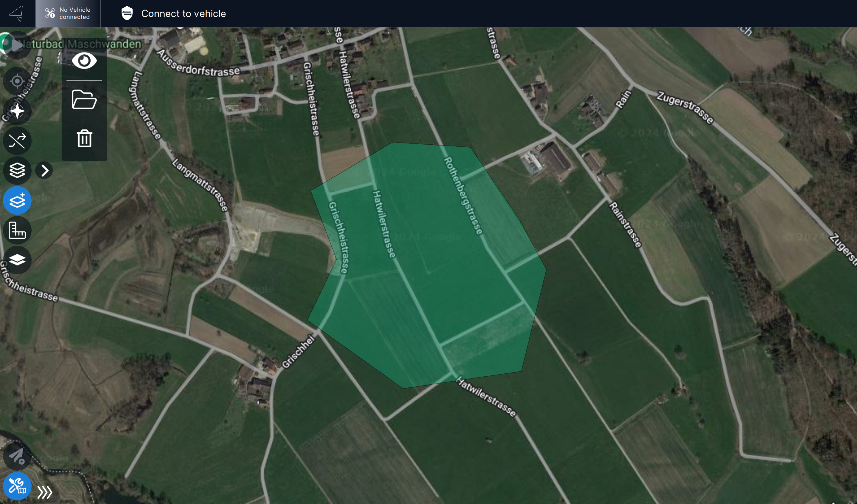Click Connect to vehicle button
Image resolution: width=857 pixels, height=504 pixels.
click(x=174, y=13)
